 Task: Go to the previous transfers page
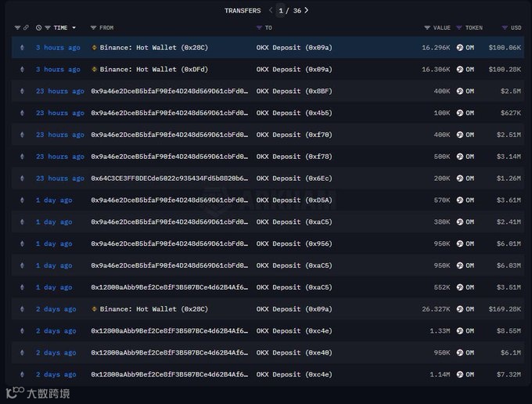(x=271, y=10)
